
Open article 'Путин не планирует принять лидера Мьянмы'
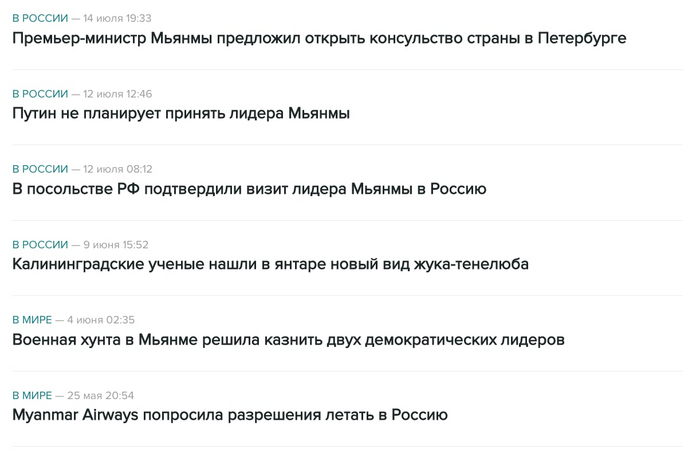coord(181,113)
